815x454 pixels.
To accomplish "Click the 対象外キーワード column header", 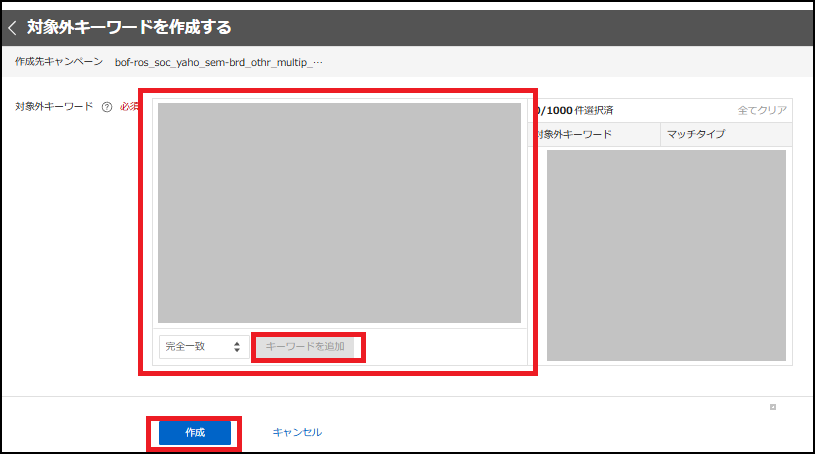I will tap(574, 134).
